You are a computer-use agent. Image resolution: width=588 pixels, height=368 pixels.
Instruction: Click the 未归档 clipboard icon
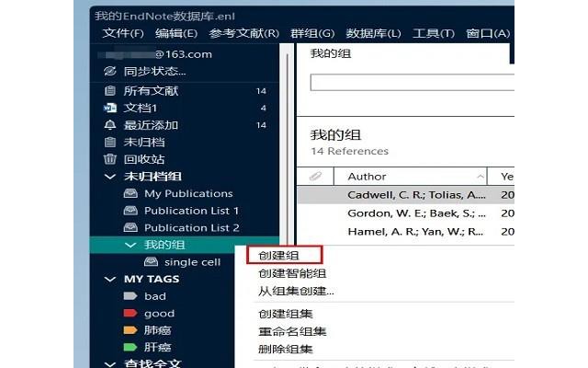110,143
